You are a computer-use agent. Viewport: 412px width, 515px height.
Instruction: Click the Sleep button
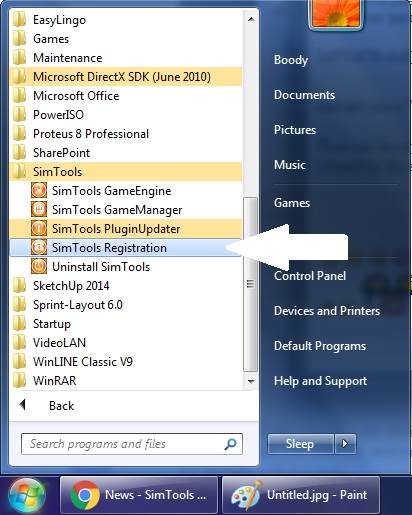tap(301, 444)
